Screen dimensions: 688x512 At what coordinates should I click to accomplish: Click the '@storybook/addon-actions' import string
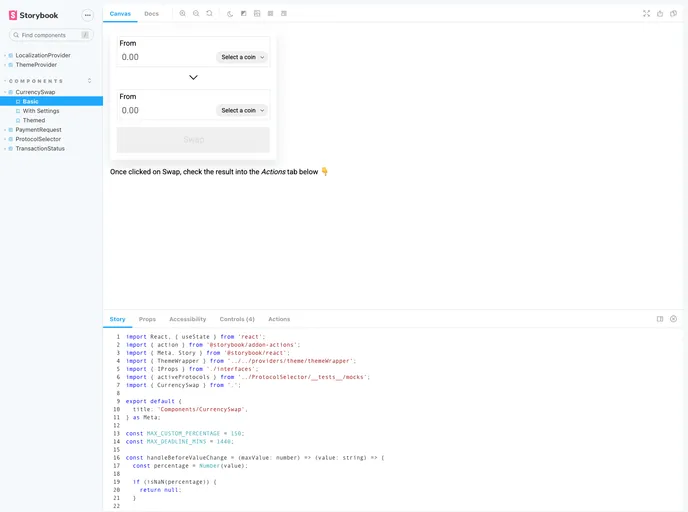point(251,345)
